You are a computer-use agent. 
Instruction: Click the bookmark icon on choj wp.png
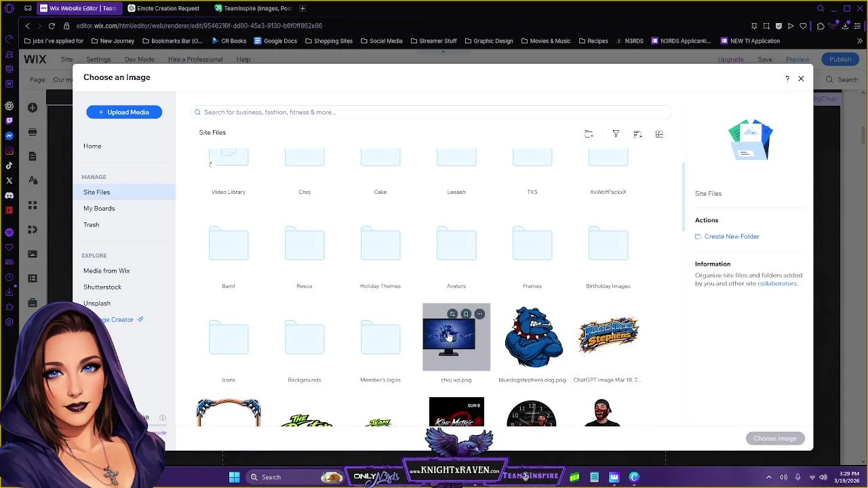coord(466,314)
